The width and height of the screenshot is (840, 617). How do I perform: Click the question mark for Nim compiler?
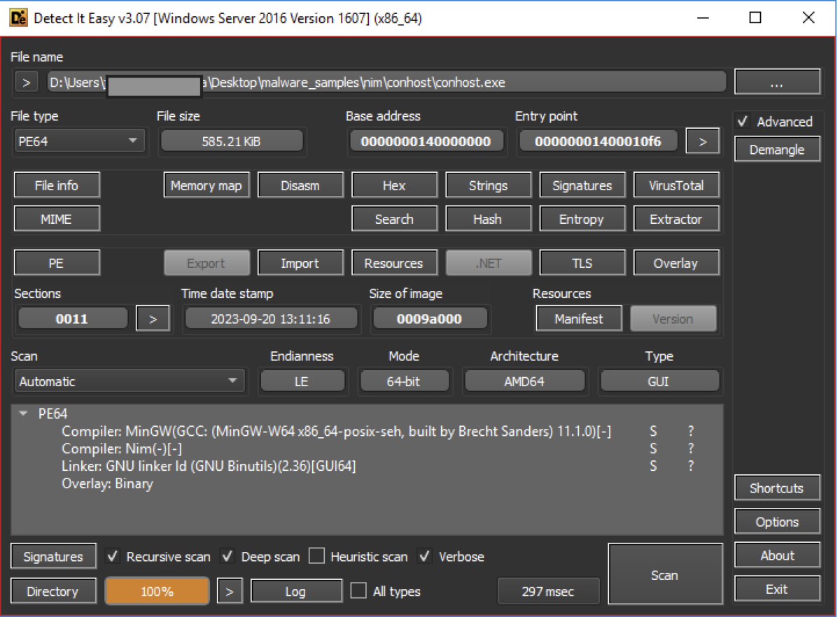[x=690, y=448]
